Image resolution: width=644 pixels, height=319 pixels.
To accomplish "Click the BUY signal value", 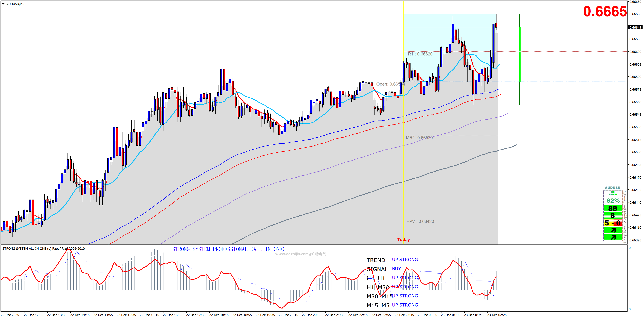I will pos(397,269).
